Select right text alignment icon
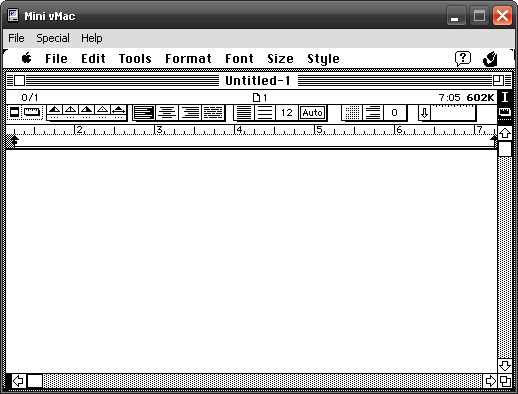The image size is (518, 394). click(190, 113)
